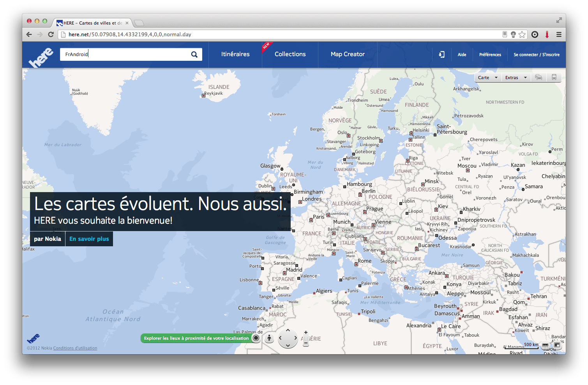The image size is (588, 385).
Task: Click the Oslo label on the map
Action: 342,132
